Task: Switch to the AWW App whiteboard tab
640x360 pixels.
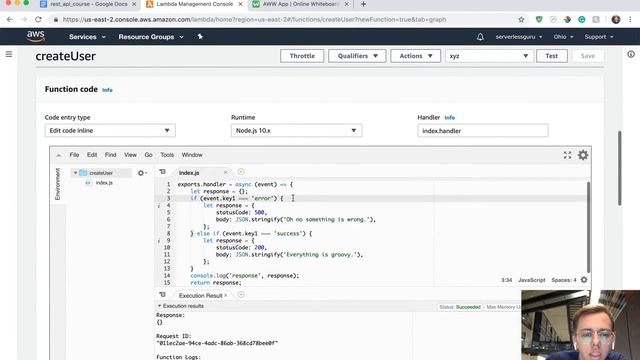Action: [x=301, y=4]
